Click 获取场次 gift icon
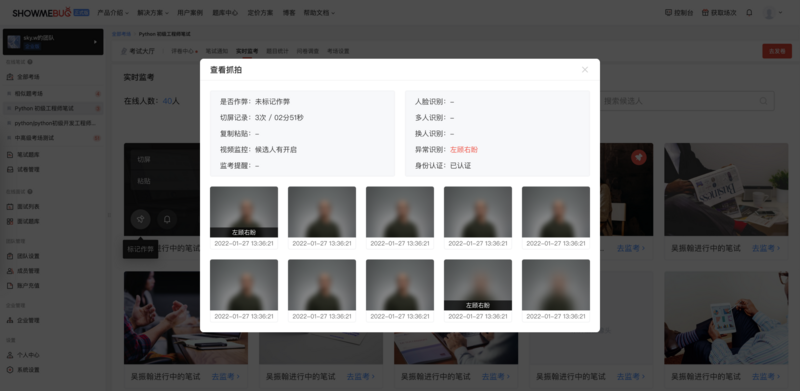800x391 pixels. [705, 13]
